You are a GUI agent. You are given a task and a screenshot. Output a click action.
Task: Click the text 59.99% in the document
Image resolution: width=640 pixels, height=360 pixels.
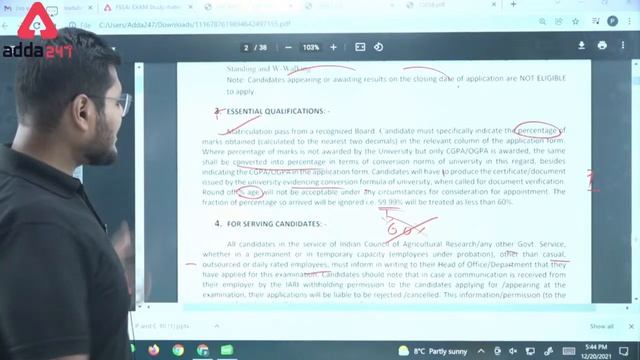click(390, 202)
